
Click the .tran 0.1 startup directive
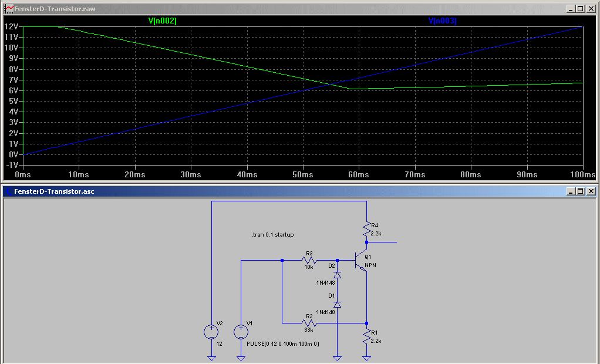click(273, 235)
